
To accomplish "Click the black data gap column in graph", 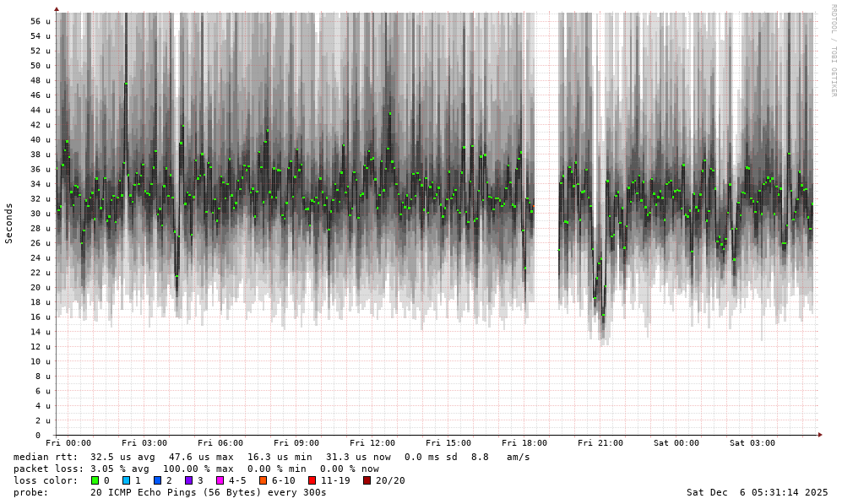I will 546,160.
